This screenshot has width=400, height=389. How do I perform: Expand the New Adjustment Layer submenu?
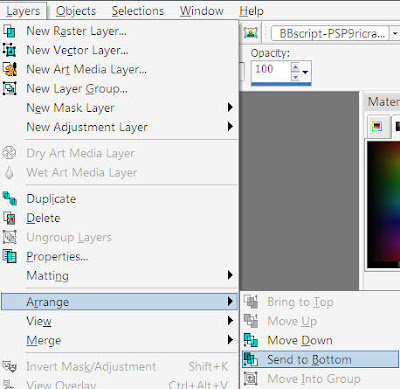click(x=119, y=127)
